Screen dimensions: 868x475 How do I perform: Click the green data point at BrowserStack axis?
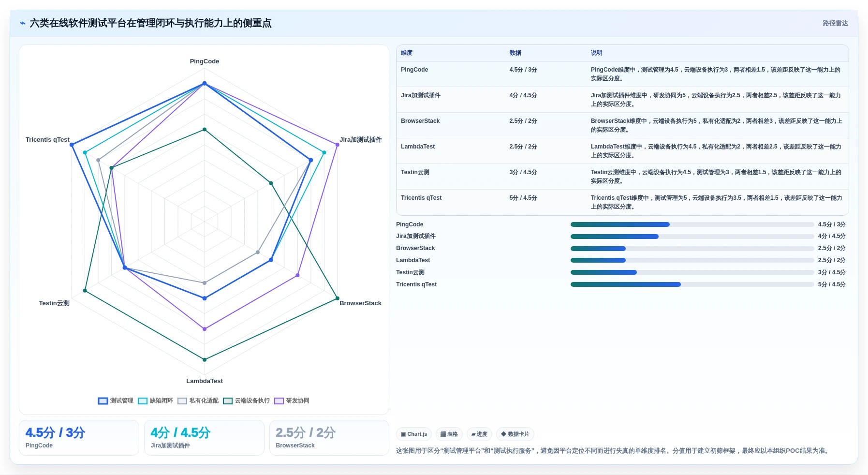pyautogui.click(x=338, y=298)
